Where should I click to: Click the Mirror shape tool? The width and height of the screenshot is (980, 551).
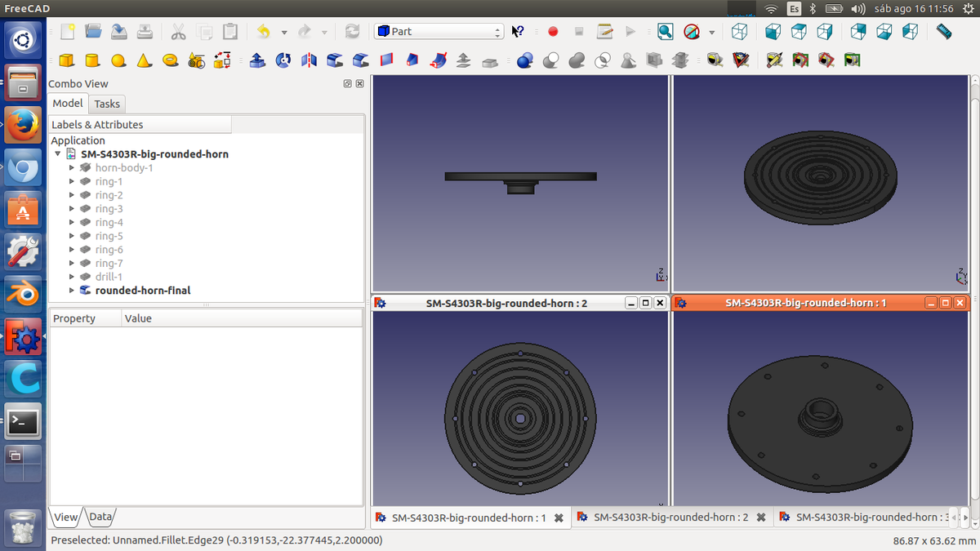click(x=309, y=60)
